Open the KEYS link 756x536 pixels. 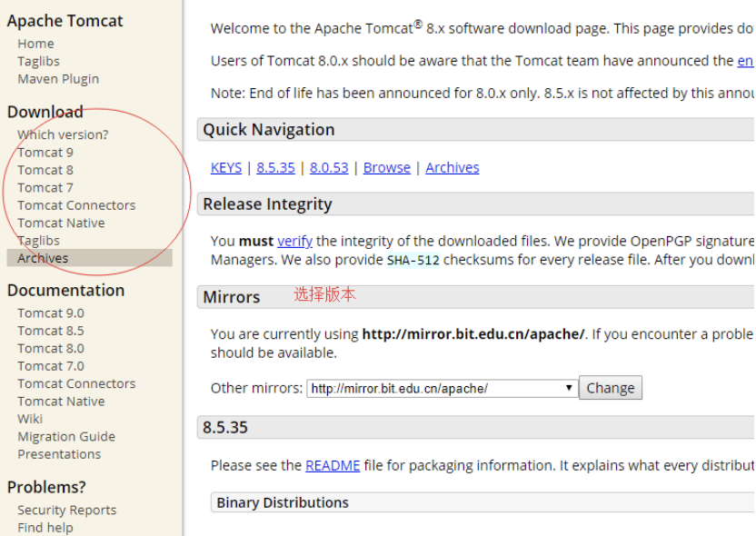(x=226, y=168)
